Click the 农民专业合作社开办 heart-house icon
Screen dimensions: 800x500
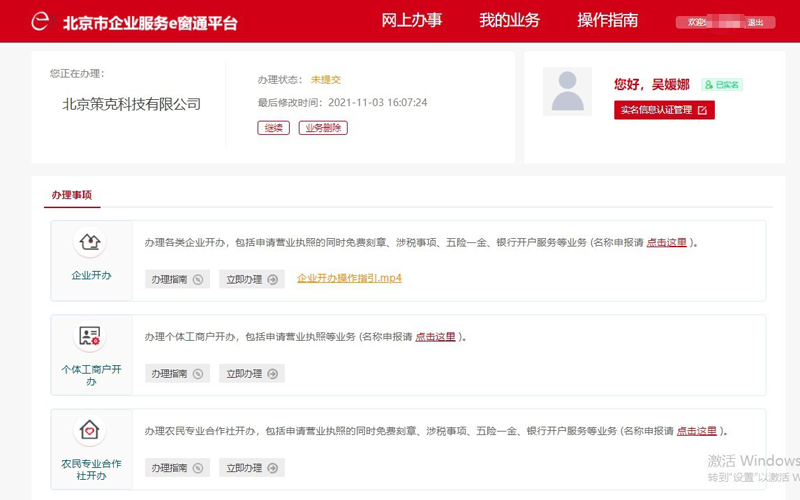coord(90,431)
